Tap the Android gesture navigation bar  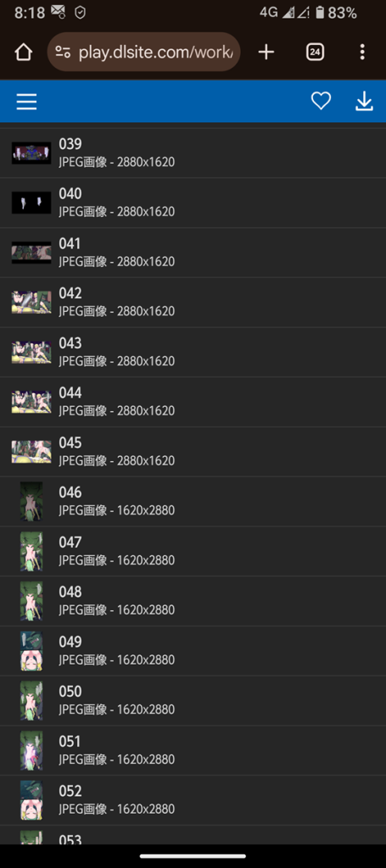pyautogui.click(x=193, y=856)
